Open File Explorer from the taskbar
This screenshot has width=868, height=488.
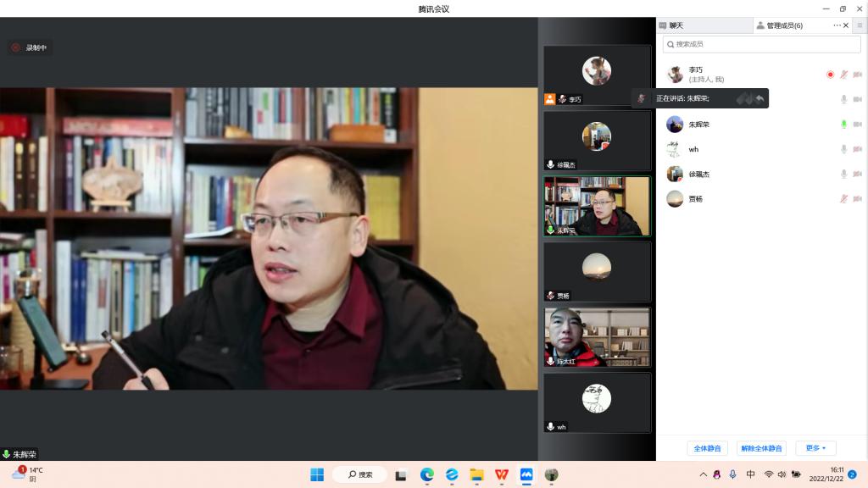476,474
